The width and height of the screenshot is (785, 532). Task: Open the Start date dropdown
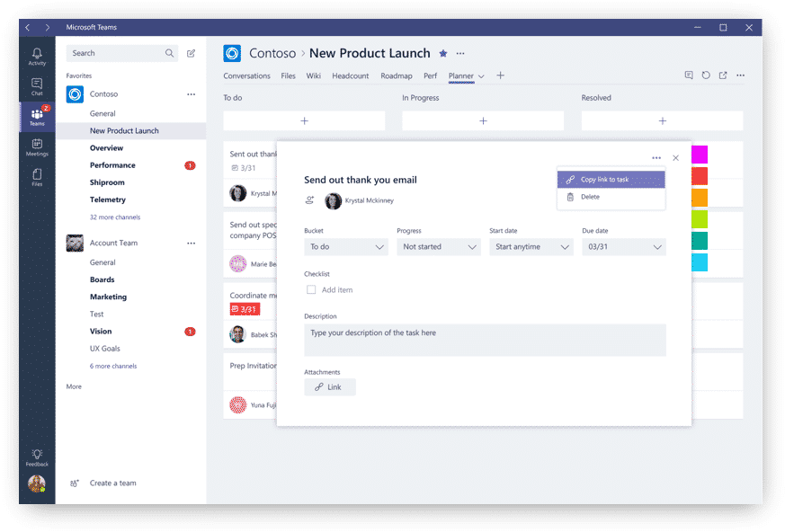coord(531,247)
